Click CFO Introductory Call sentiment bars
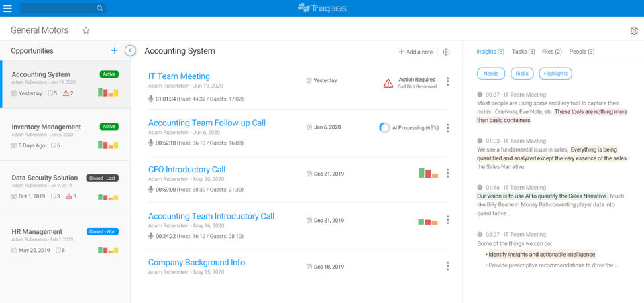644x303 pixels. click(428, 173)
